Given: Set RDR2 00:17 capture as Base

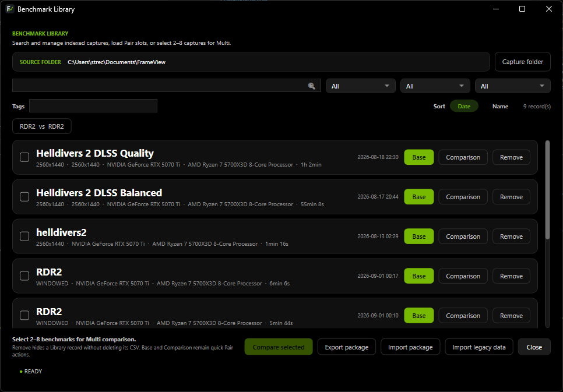Looking at the screenshot, I should 419,276.
